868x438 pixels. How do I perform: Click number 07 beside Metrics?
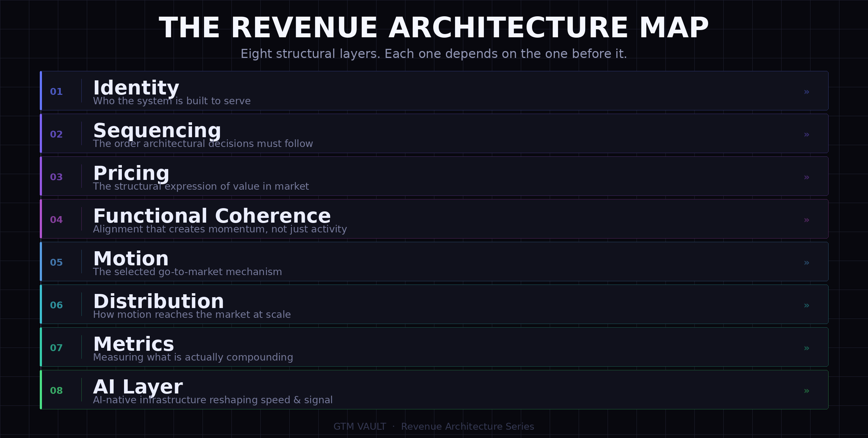tap(56, 348)
